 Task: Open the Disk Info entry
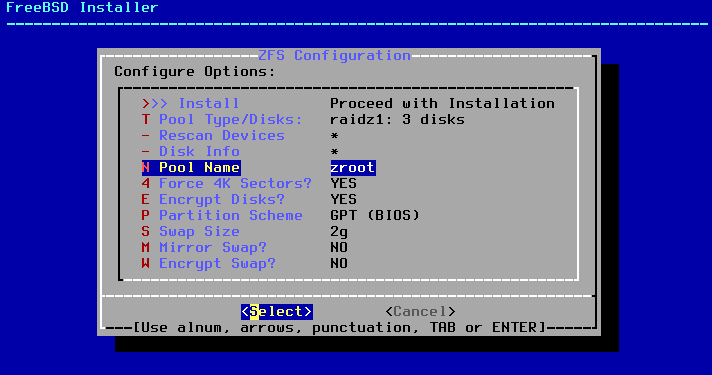pos(191,151)
